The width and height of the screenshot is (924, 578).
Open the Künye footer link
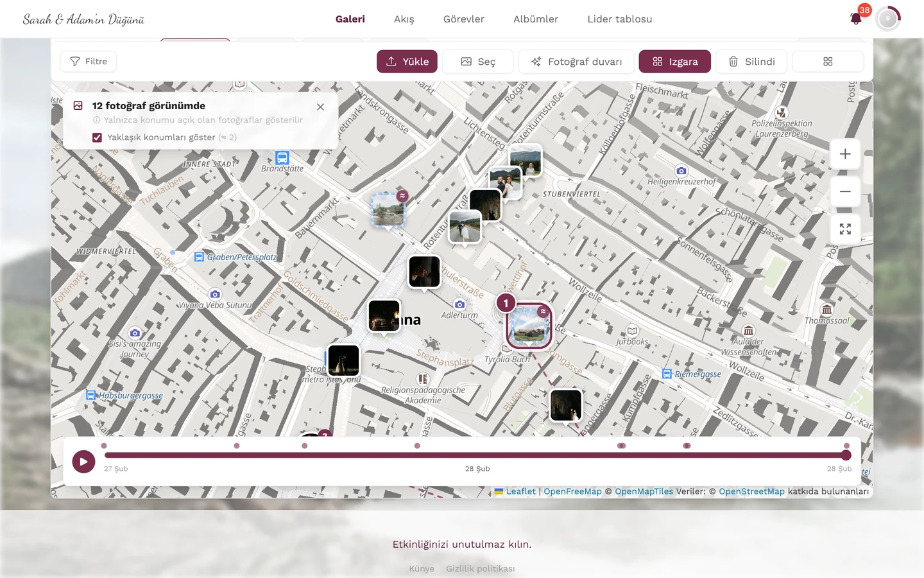422,568
